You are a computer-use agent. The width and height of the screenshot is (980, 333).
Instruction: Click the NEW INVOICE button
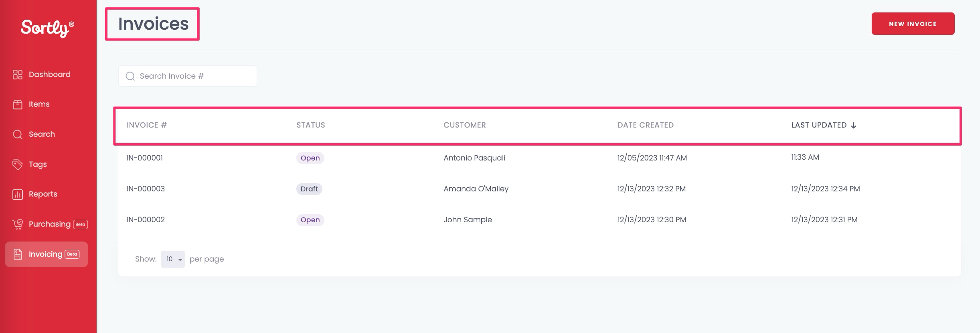pos(913,24)
